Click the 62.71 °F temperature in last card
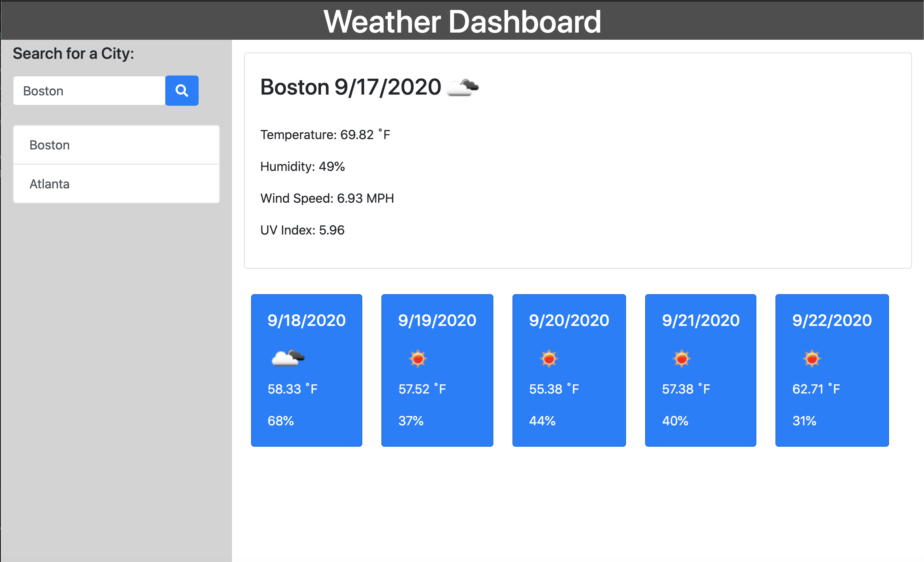Viewport: 924px width, 562px height. point(816,389)
